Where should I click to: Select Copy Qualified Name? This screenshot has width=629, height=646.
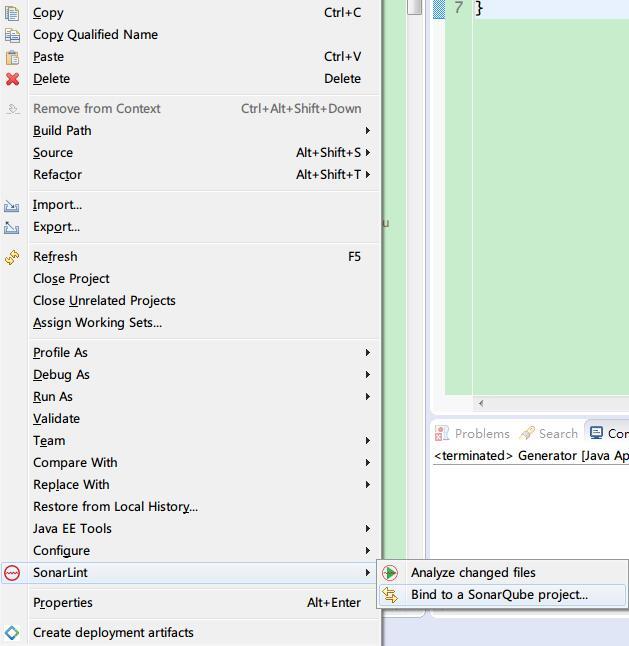tap(190, 35)
